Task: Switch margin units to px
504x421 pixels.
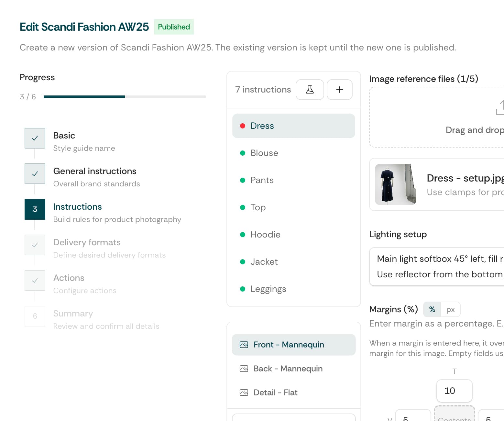Action: pos(451,309)
